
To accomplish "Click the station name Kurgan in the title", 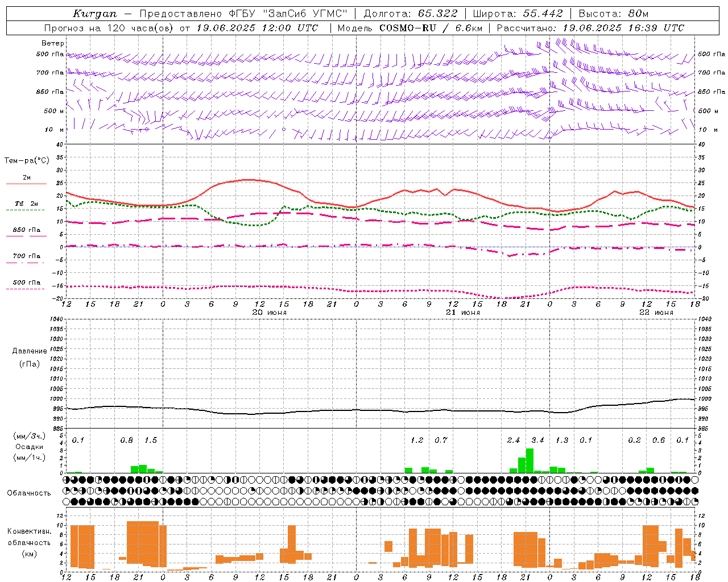I will [94, 14].
